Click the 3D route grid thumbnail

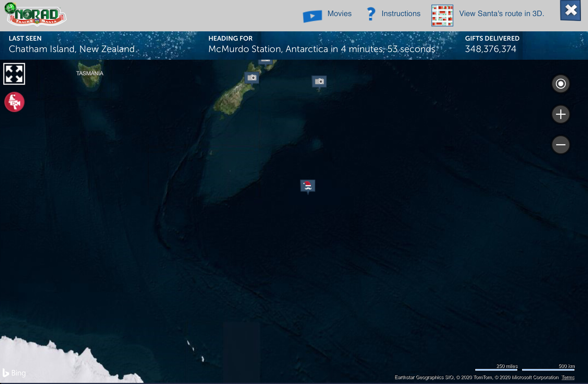tap(442, 16)
